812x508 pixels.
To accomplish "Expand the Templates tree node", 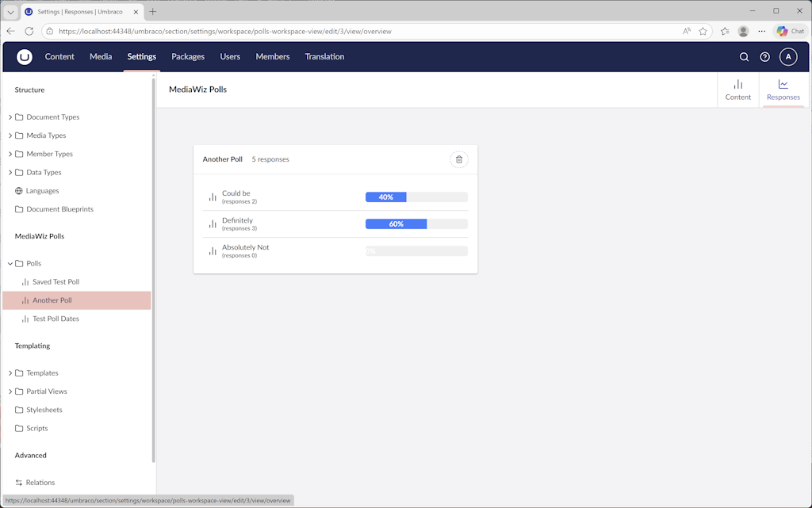I will click(10, 373).
